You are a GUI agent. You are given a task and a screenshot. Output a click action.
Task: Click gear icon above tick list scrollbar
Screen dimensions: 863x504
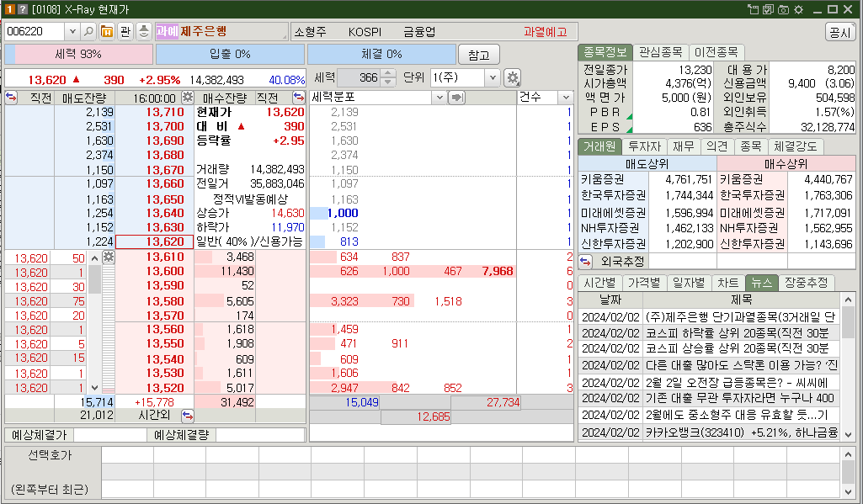(x=109, y=257)
